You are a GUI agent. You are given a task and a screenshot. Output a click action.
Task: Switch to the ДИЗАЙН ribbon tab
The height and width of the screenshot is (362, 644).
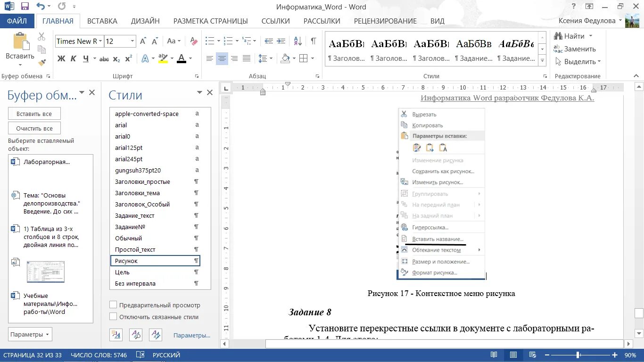145,21
